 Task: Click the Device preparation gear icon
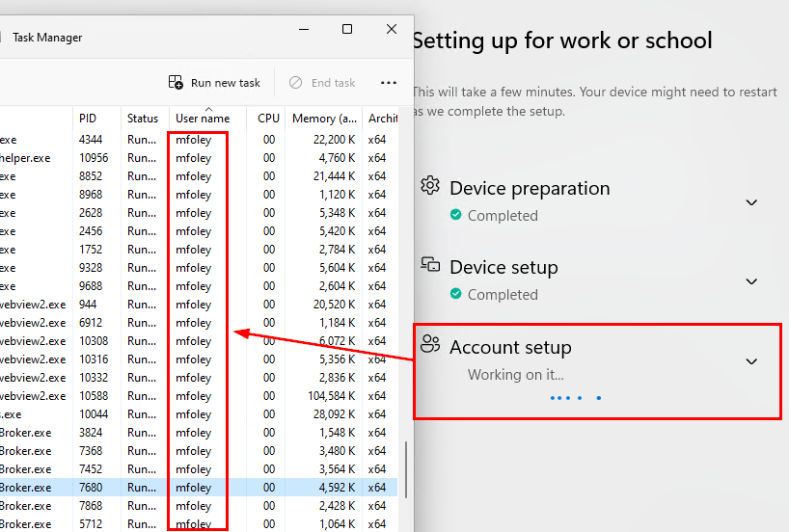(x=431, y=186)
